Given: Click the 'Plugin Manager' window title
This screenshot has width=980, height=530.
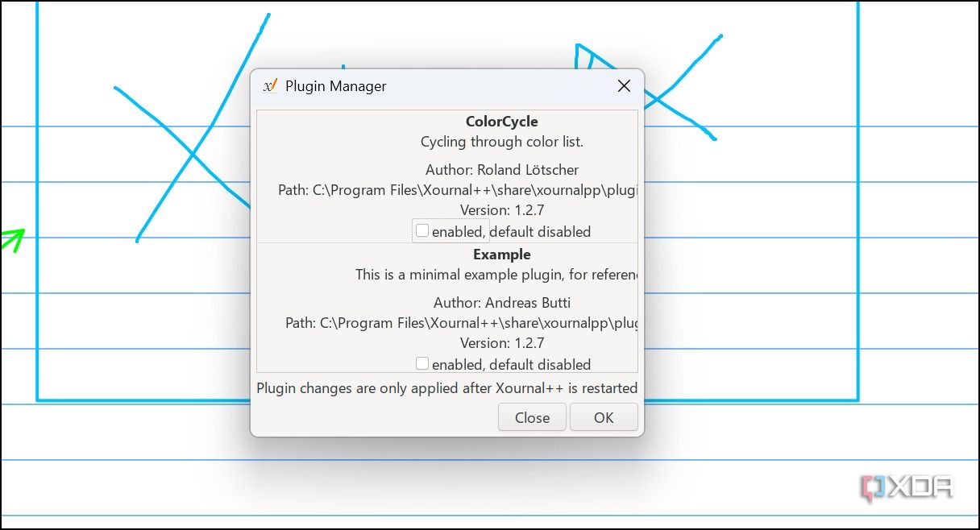Looking at the screenshot, I should point(336,86).
